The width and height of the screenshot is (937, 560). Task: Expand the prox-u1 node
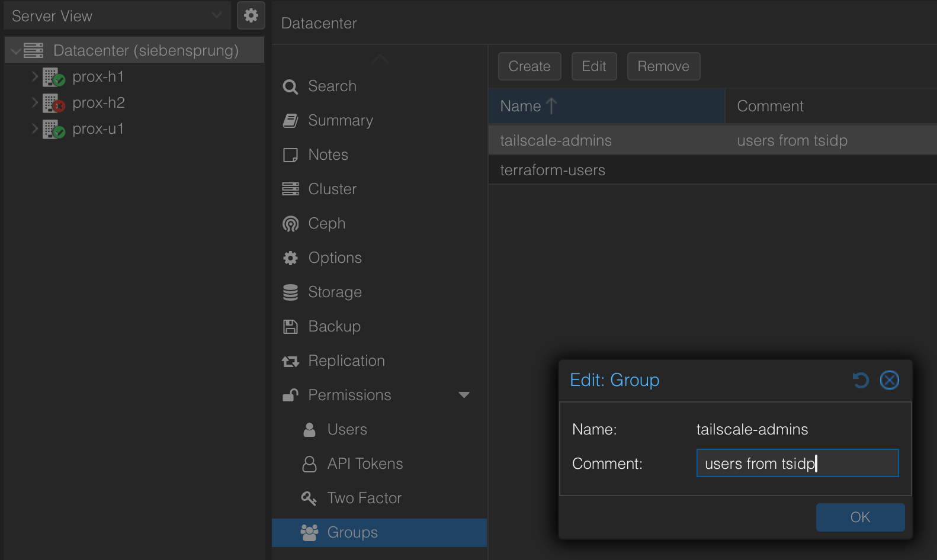pos(34,128)
